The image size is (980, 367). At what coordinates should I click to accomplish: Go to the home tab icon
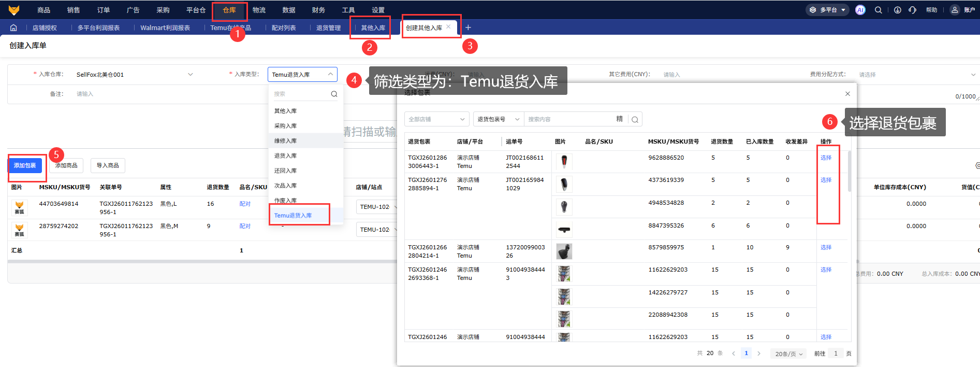click(x=13, y=27)
